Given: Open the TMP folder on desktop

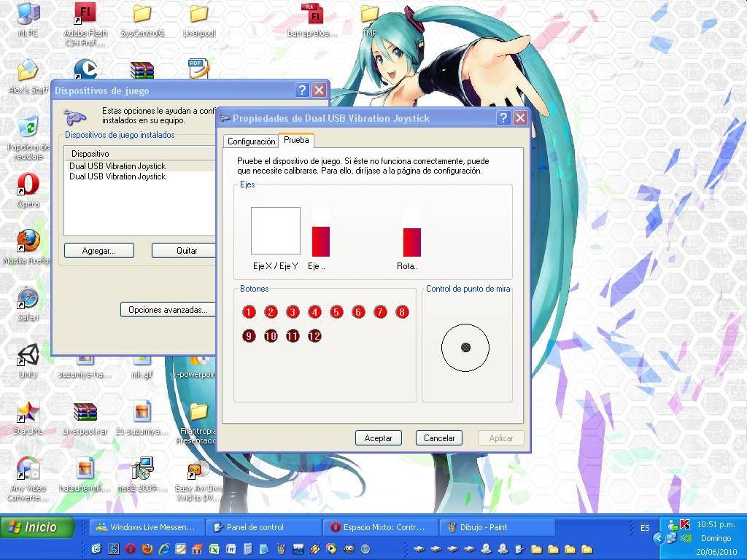Looking at the screenshot, I should click(369, 19).
